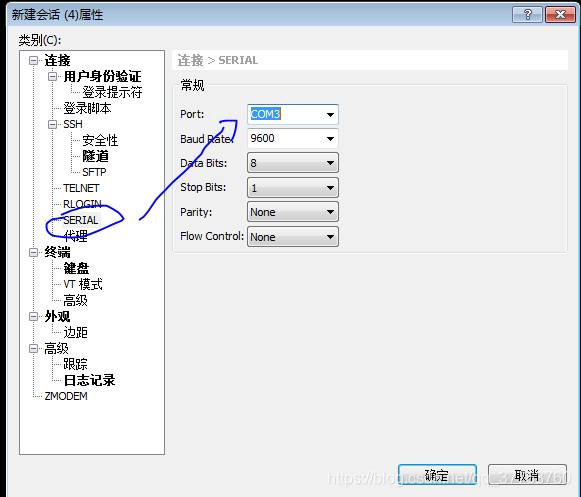Collapse the 外观 tree node
The height and width of the screenshot is (497, 581).
pyautogui.click(x=33, y=317)
